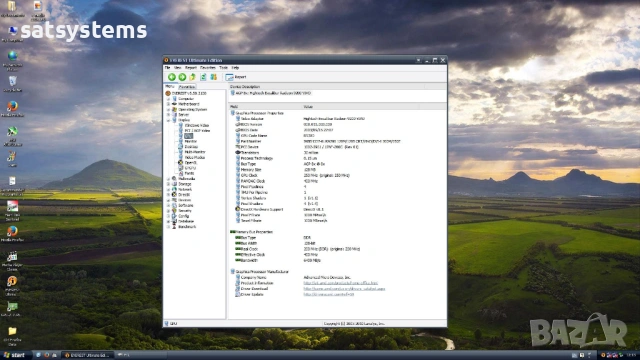This screenshot has height=360, width=640.
Task: Select Server in the tree
Action: click(x=180, y=115)
